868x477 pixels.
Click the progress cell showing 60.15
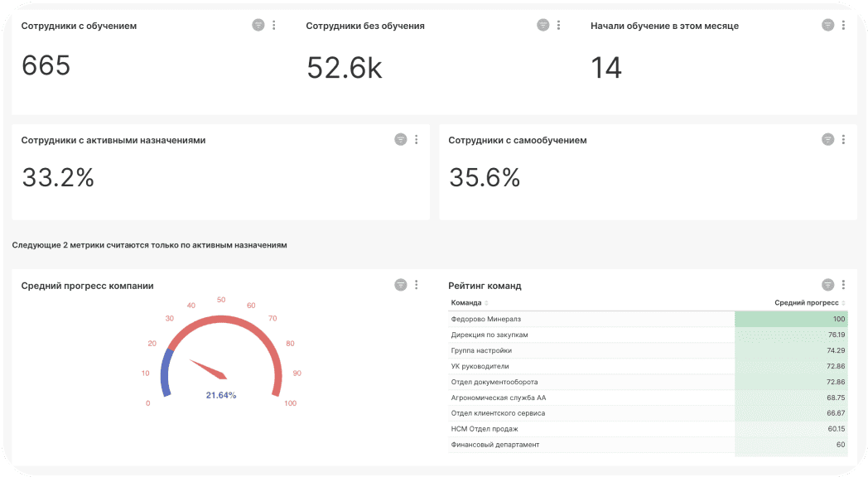pos(791,429)
